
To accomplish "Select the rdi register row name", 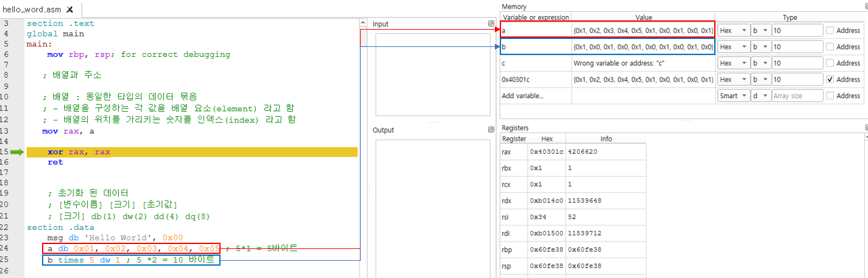I will click(514, 234).
